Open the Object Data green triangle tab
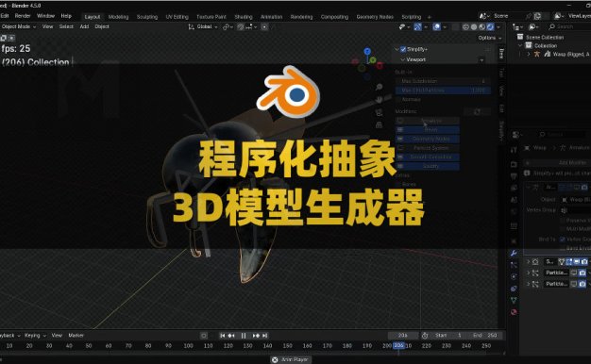Screen dimensions: 591x364 [x=514, y=301]
